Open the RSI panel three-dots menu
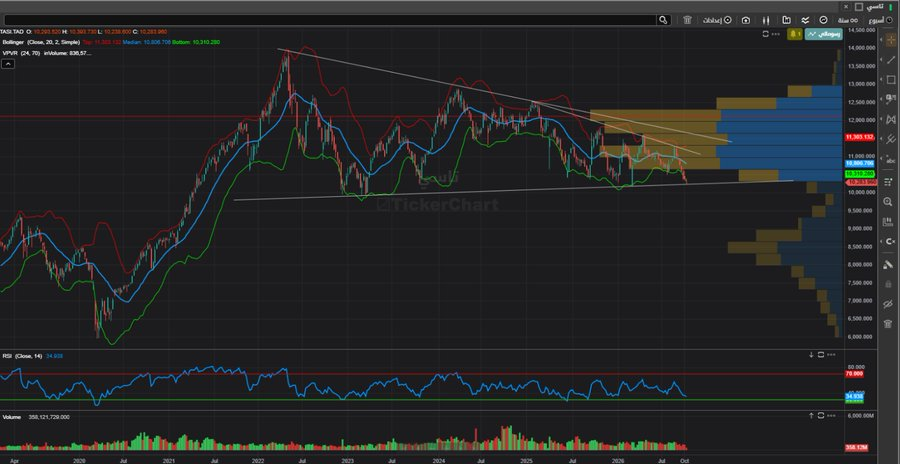This screenshot has width=900, height=464. tap(832, 355)
